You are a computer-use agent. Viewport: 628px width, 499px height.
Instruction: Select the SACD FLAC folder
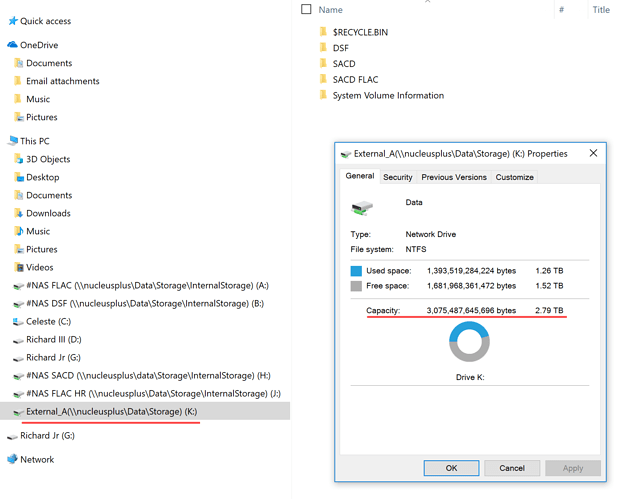tap(355, 80)
